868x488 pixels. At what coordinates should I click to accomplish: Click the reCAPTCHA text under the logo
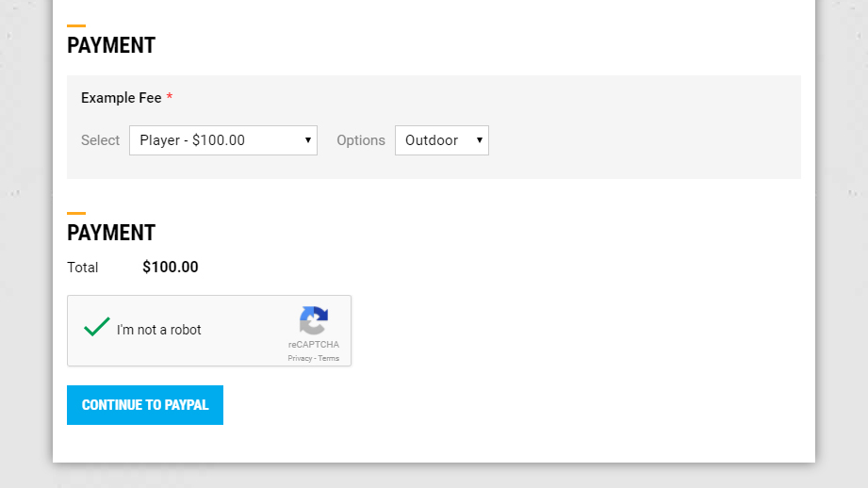pos(314,345)
